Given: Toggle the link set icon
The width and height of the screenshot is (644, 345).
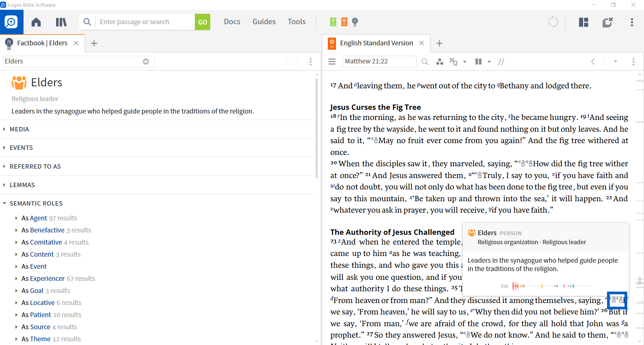Looking at the screenshot, I should point(454,62).
